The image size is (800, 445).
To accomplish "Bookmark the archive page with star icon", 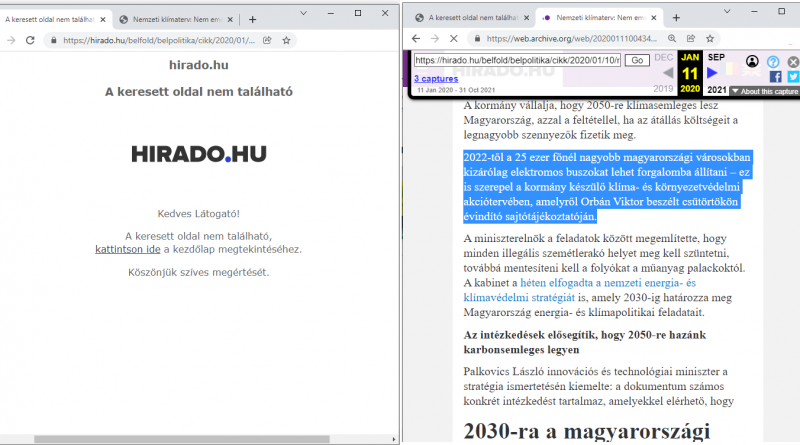I will coord(710,38).
